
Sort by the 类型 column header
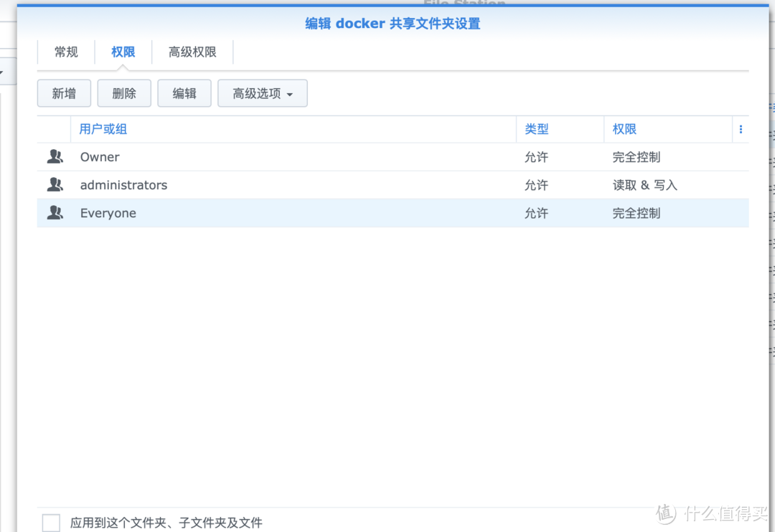coord(536,129)
